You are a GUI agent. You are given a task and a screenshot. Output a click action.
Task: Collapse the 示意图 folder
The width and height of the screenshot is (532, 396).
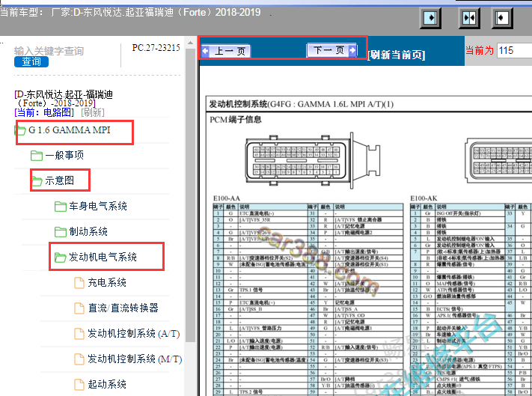[60, 180]
